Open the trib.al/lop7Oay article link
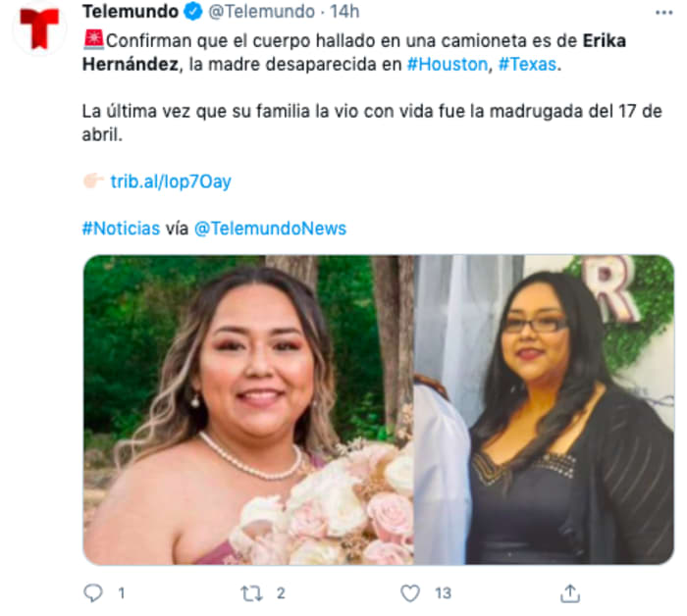 171,181
